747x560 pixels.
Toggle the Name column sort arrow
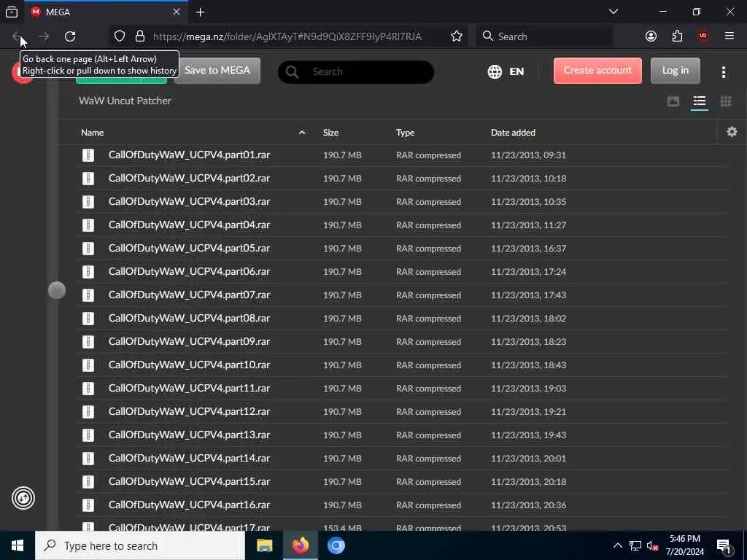point(301,133)
